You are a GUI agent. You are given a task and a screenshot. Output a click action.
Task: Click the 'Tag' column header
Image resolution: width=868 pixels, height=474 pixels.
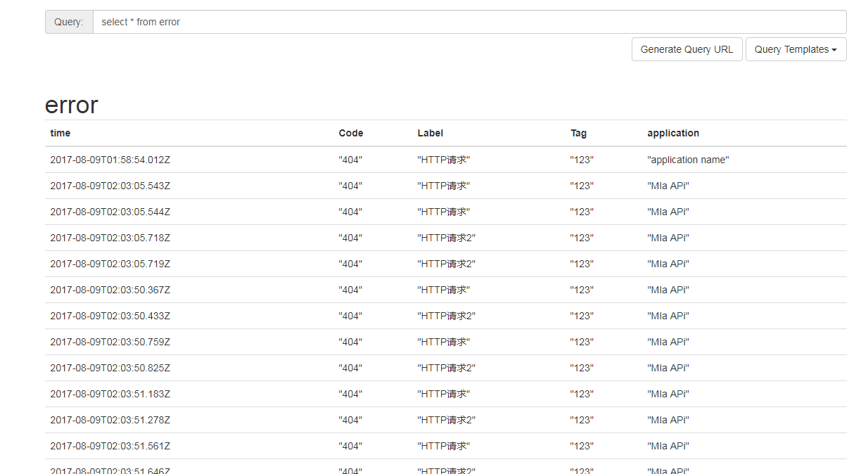point(578,133)
